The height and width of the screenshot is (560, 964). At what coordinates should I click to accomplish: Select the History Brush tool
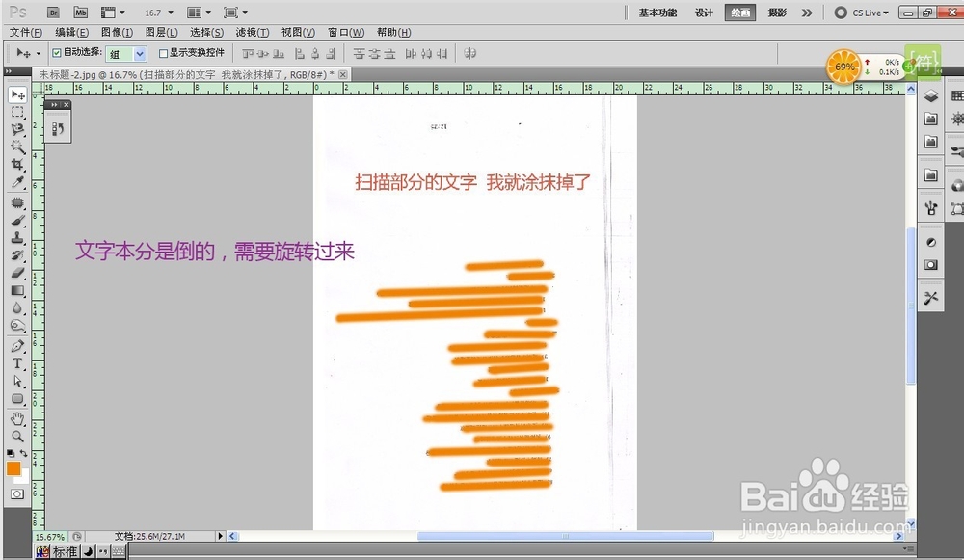(x=17, y=255)
